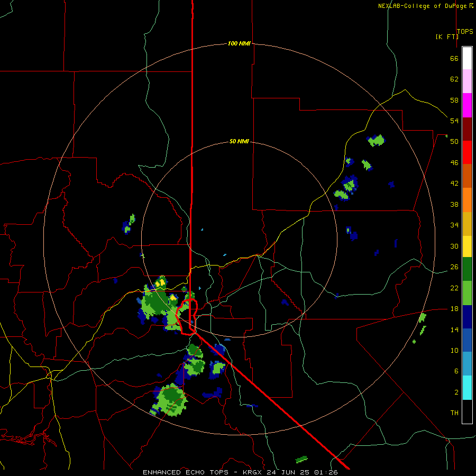
Task: Click the gold 34 kft legend swatch
Action: click(467, 224)
